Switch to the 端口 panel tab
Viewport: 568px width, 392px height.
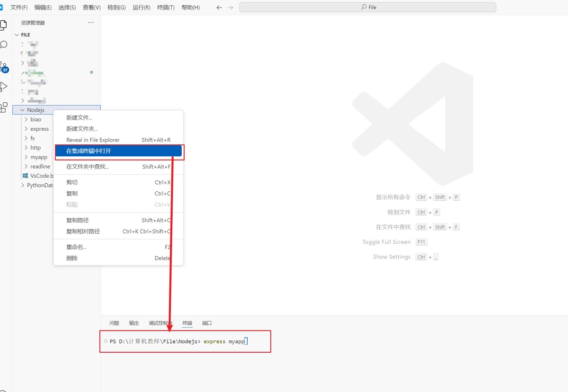click(x=207, y=323)
